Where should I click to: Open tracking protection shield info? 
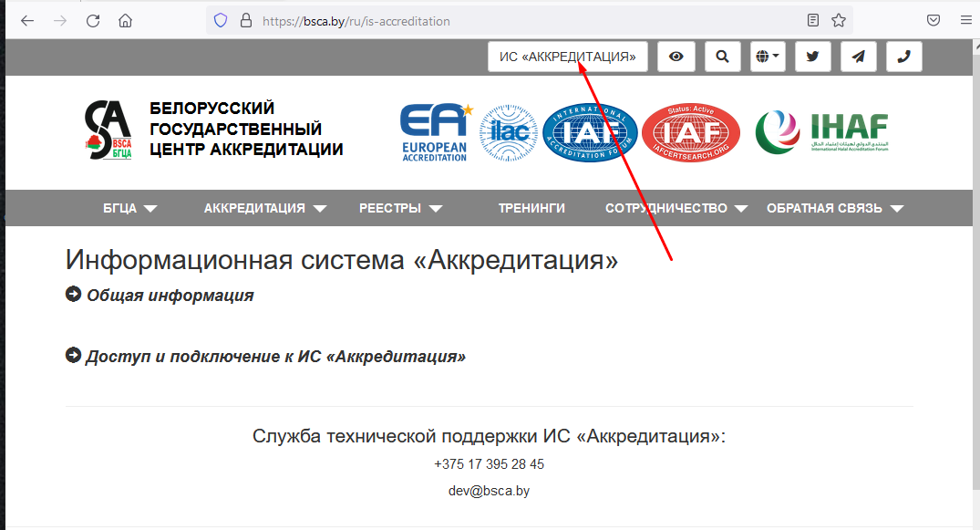point(221,21)
